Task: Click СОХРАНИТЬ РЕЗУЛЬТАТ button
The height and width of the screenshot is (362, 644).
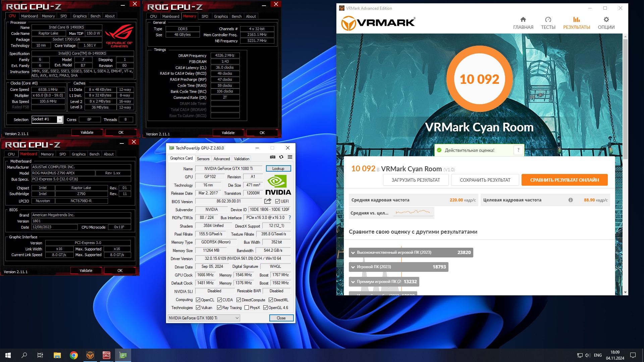Action: [485, 180]
